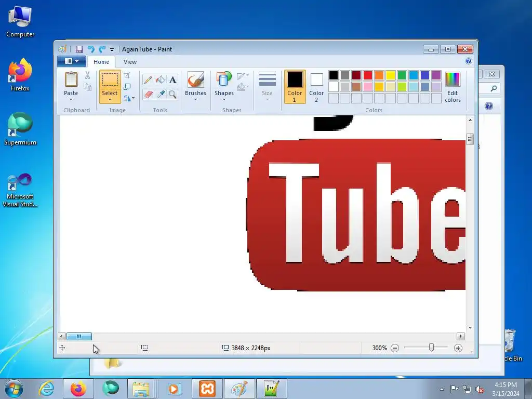
Task: Click the help icon in background window
Action: click(x=488, y=106)
